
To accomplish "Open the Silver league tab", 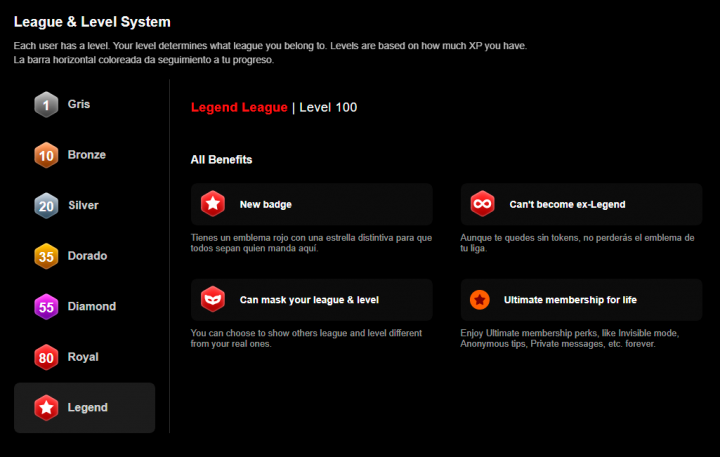I will [x=85, y=205].
